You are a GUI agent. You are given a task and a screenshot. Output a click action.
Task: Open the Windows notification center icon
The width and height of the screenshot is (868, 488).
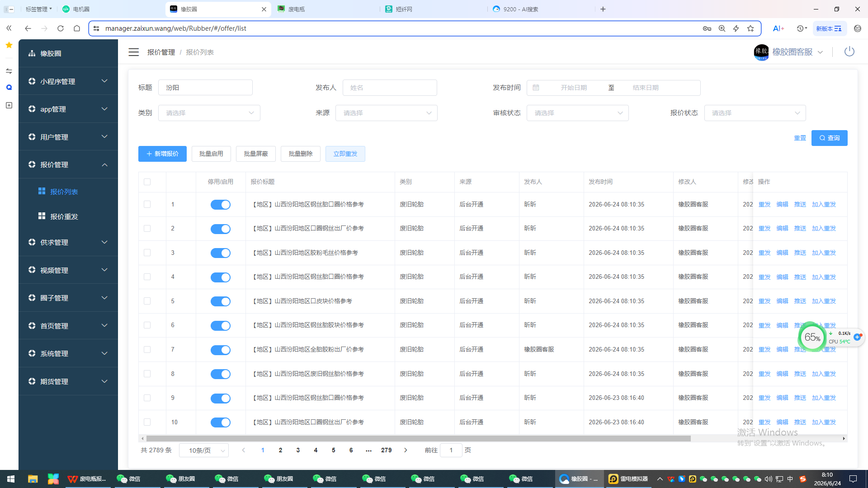tap(853, 479)
